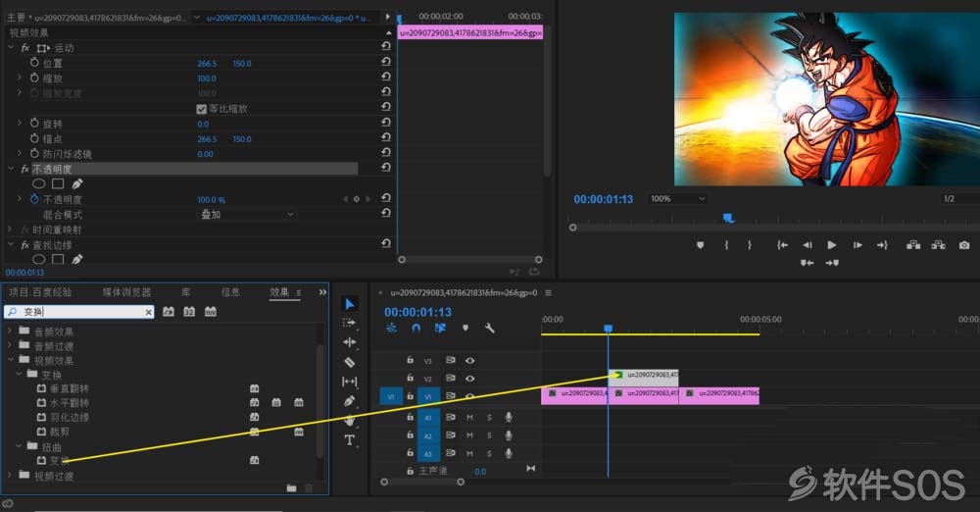
Task: Switch to 媒体浏览器 tab
Action: (x=126, y=292)
